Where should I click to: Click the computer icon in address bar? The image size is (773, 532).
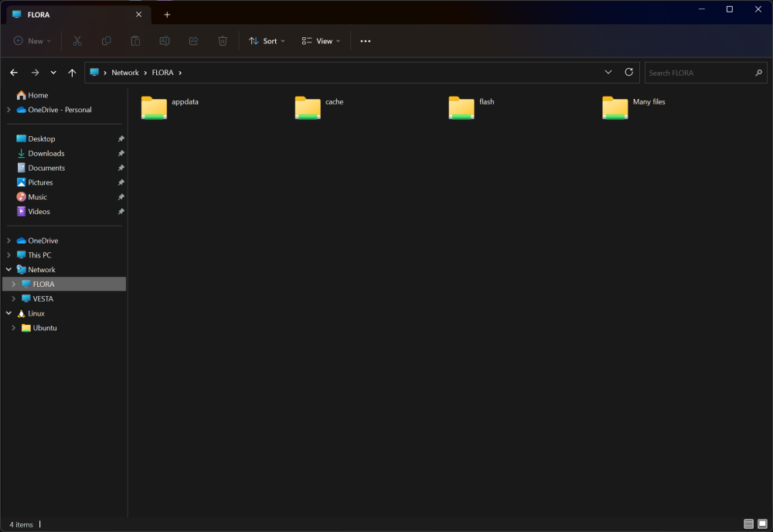coord(94,73)
